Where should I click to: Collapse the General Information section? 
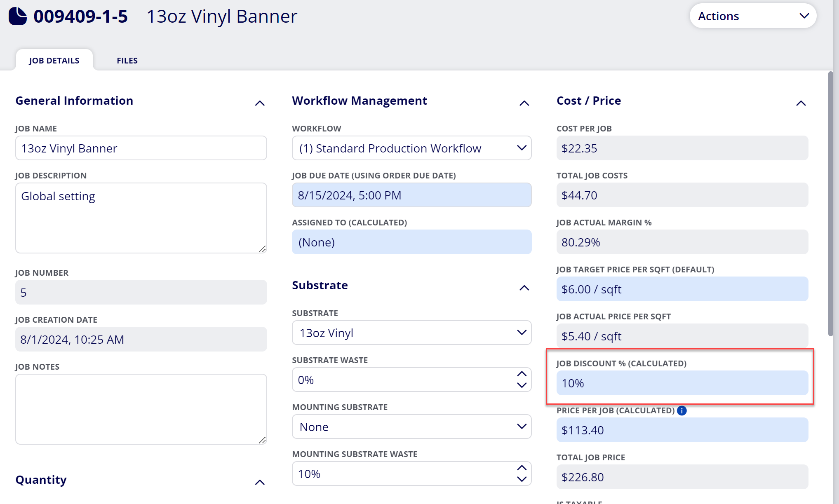[260, 103]
